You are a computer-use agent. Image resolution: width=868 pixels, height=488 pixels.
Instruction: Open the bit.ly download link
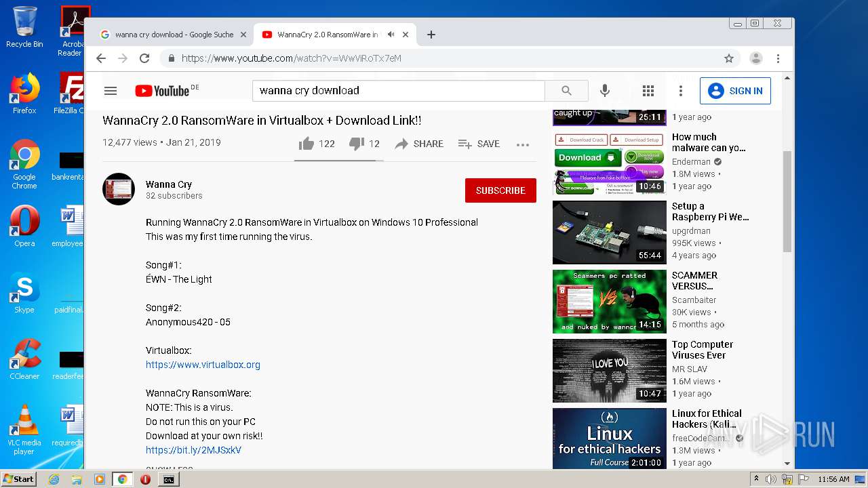click(193, 450)
